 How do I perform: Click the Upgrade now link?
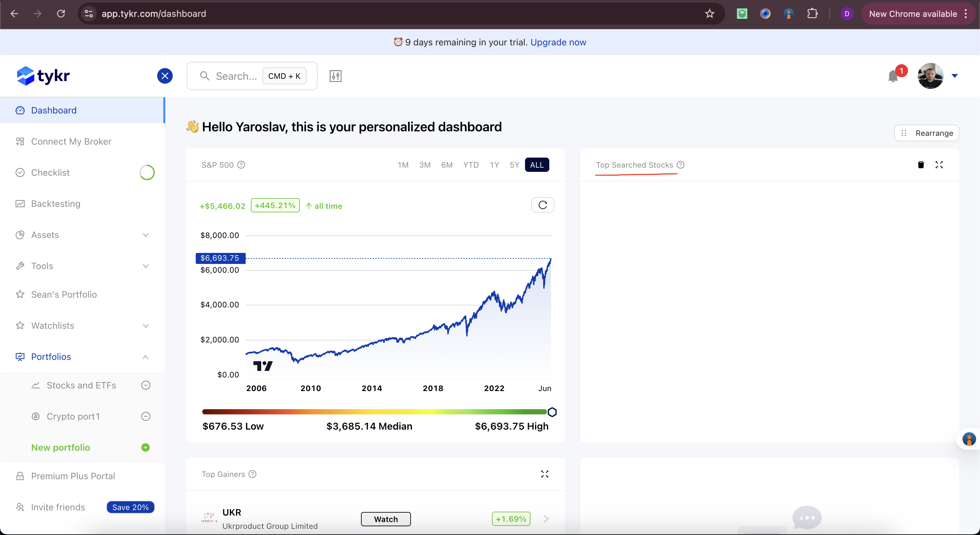[x=558, y=42]
